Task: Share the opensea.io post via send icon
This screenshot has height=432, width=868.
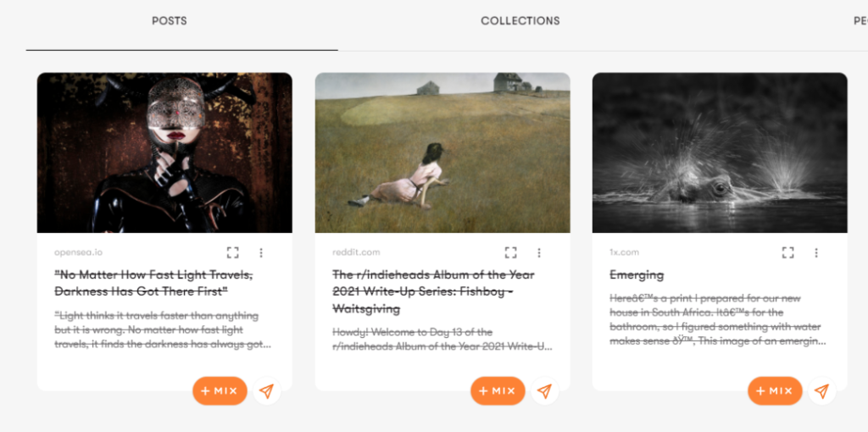Action: point(267,390)
